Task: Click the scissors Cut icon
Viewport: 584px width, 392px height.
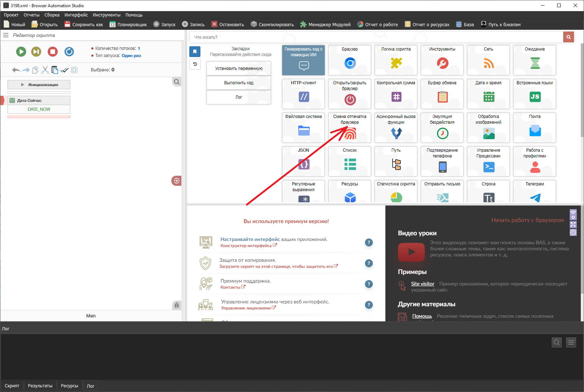Action: [45, 70]
